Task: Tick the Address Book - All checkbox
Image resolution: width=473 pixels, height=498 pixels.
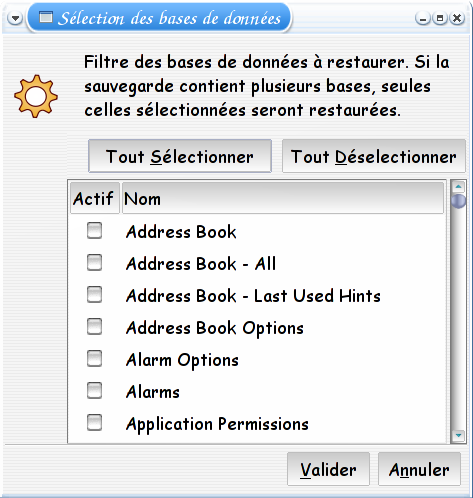Action: pyautogui.click(x=94, y=263)
